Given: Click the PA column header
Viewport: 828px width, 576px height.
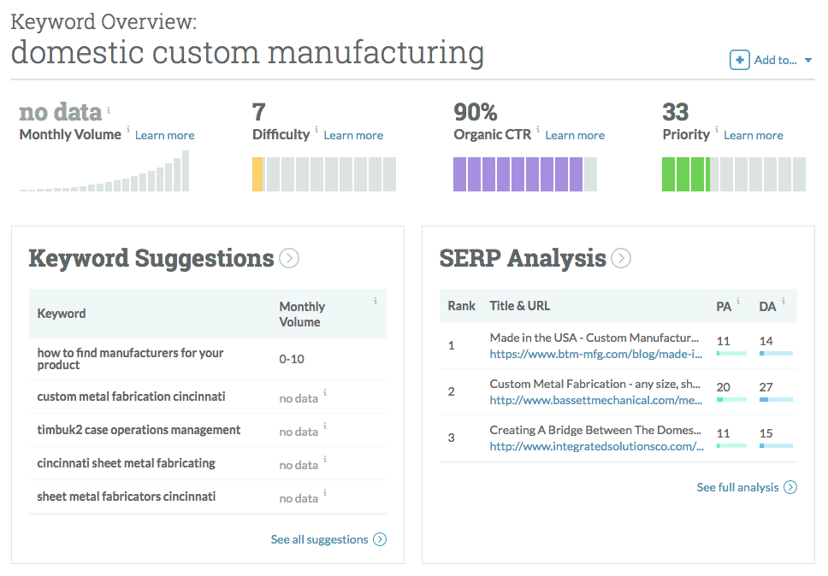Looking at the screenshot, I should pos(724,307).
